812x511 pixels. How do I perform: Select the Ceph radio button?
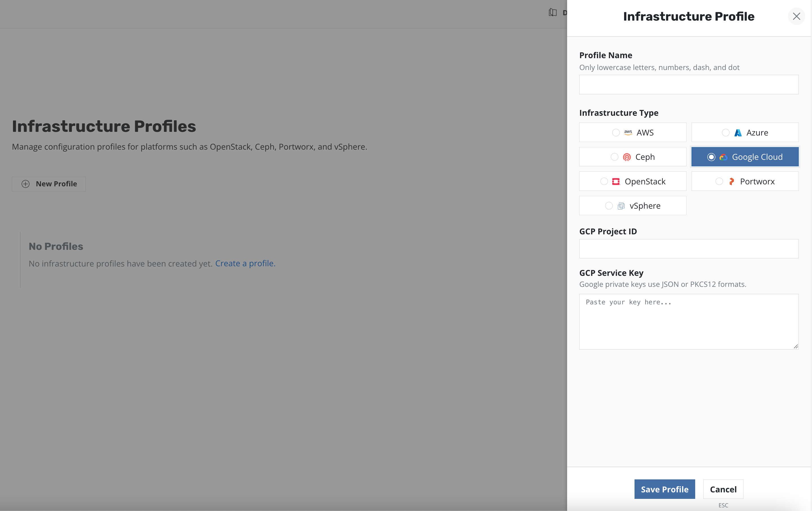[615, 157]
